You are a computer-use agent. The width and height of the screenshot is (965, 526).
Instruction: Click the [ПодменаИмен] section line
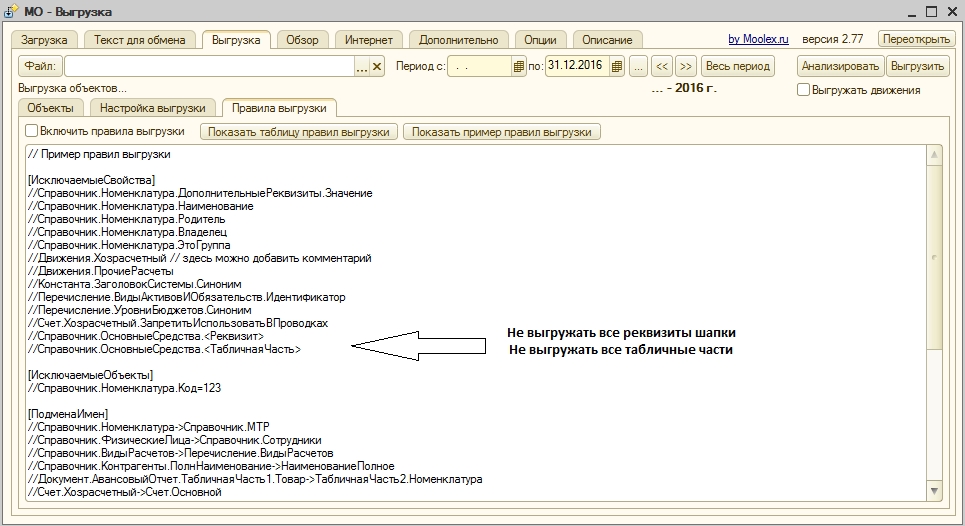point(68,414)
